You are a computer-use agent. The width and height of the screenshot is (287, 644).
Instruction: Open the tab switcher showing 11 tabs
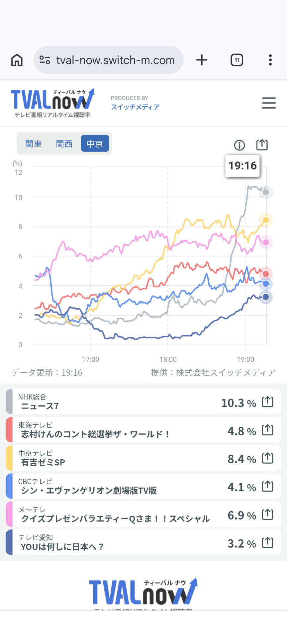(x=237, y=60)
